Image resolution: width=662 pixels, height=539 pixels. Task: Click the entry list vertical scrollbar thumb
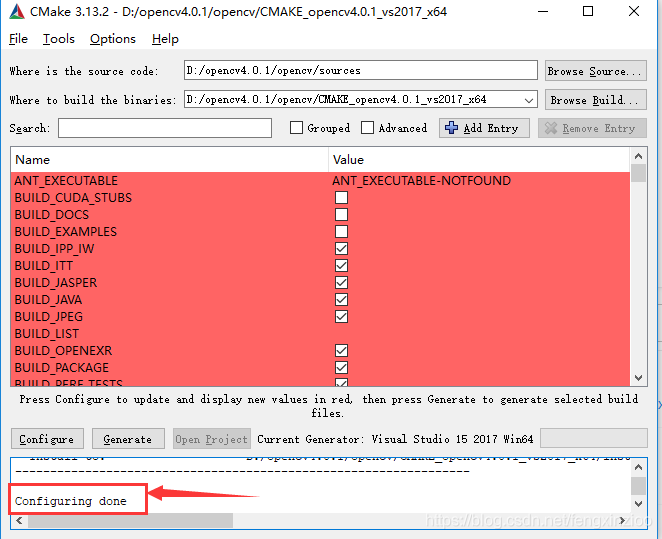point(638,173)
